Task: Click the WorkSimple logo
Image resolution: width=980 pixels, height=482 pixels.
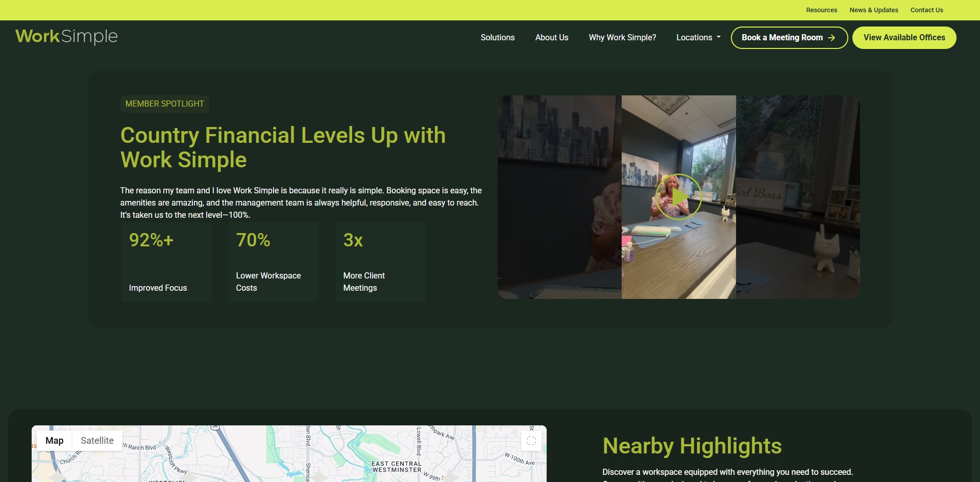Action: 66,37
